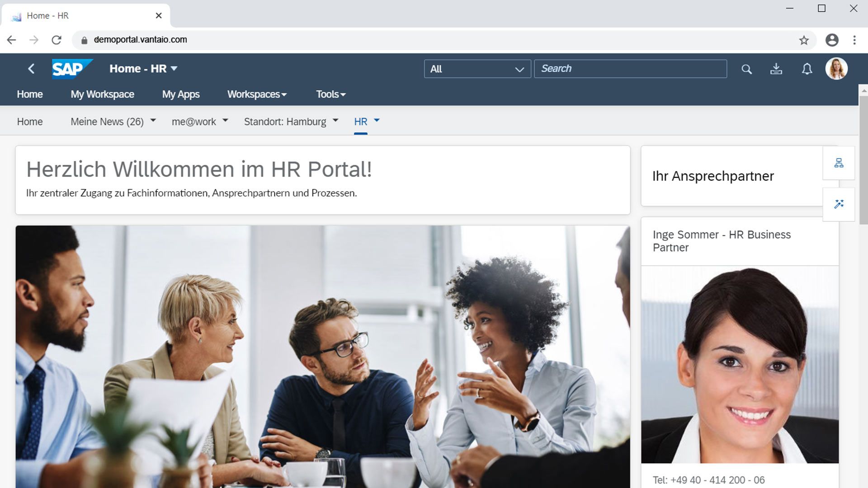Click the Search input field
This screenshot has width=868, height=488.
pyautogui.click(x=630, y=68)
